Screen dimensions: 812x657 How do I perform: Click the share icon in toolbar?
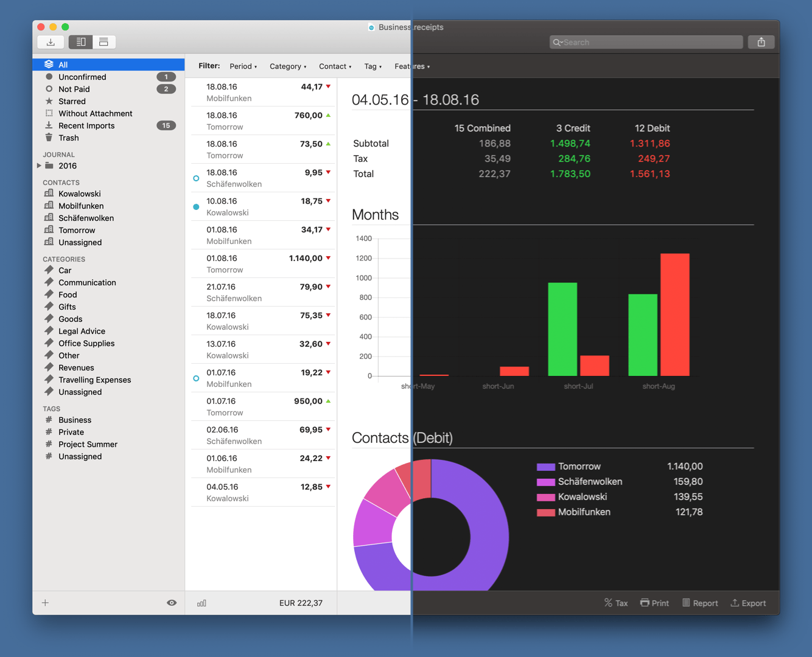click(x=761, y=42)
